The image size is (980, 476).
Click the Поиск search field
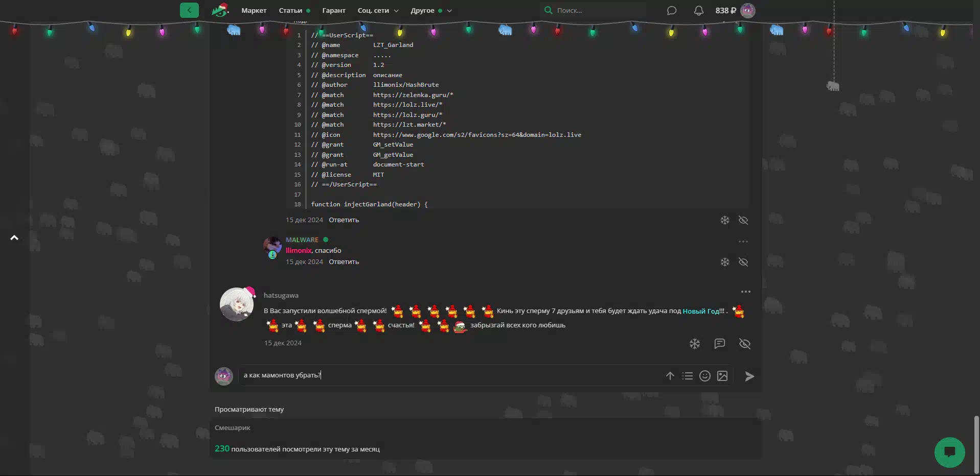[593, 10]
